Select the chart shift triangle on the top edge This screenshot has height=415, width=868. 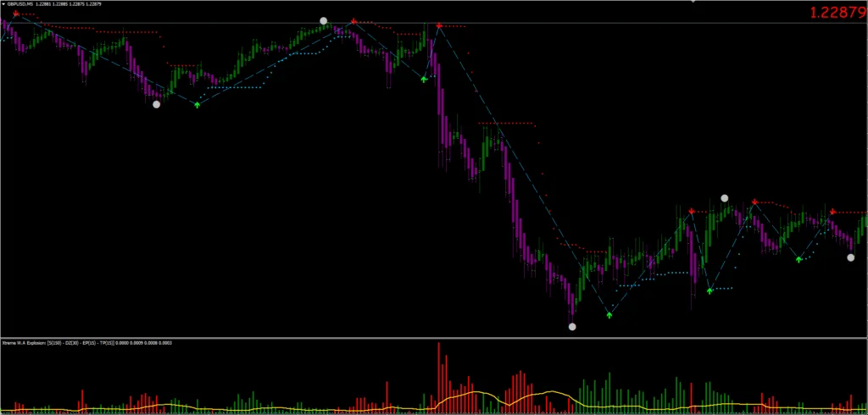coord(692,2)
